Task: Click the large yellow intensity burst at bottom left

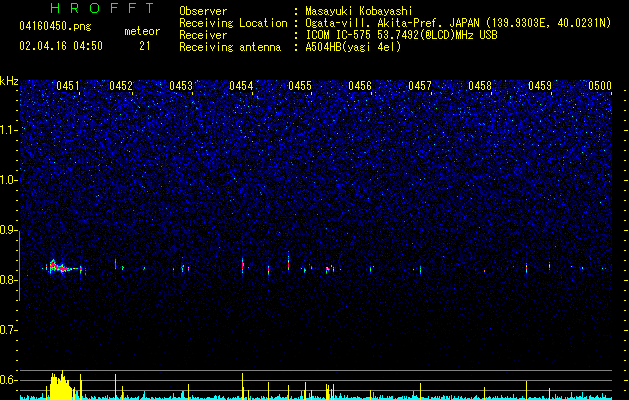Action: coord(61,386)
